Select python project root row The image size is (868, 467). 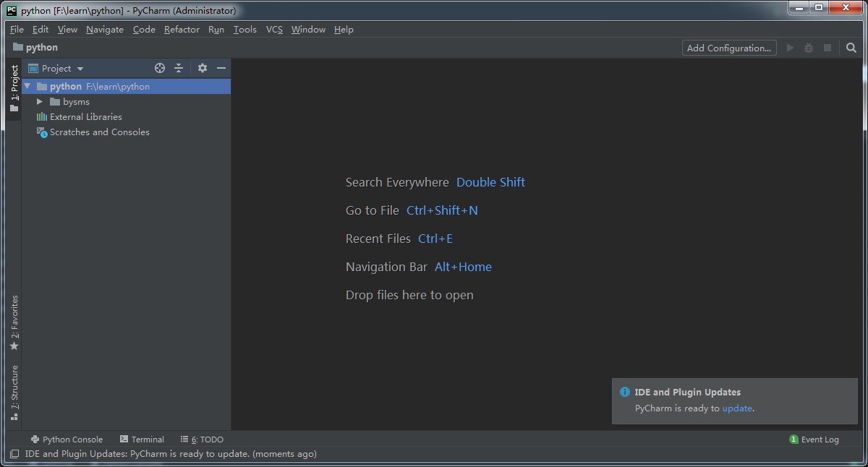click(127, 86)
